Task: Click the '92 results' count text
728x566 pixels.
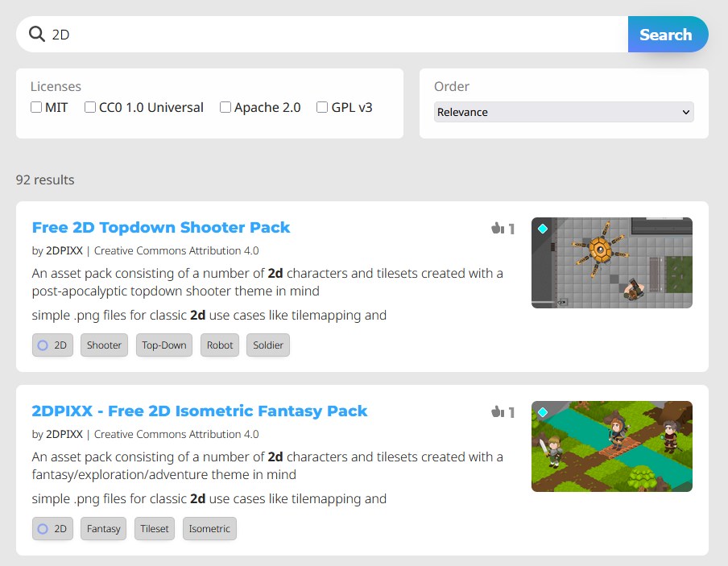Action: [45, 180]
